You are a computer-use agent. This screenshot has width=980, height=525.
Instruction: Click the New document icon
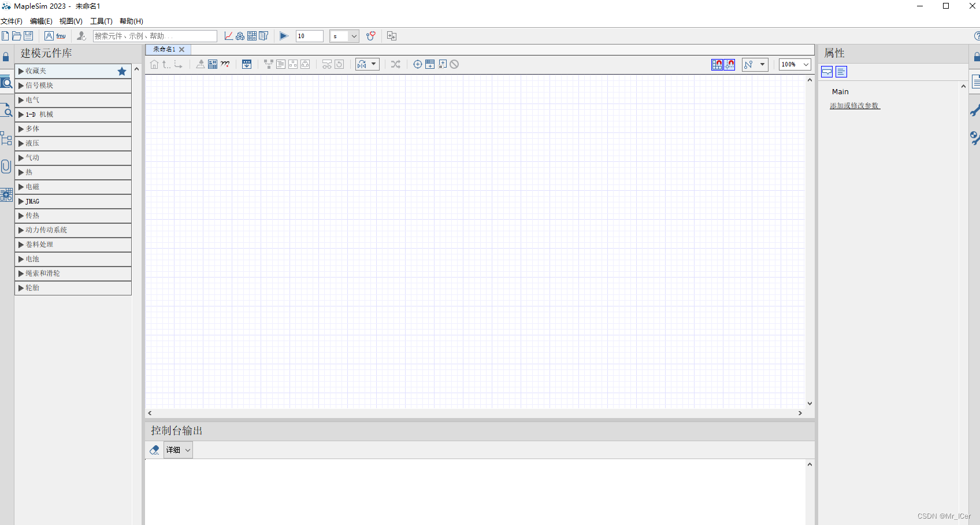coord(5,36)
